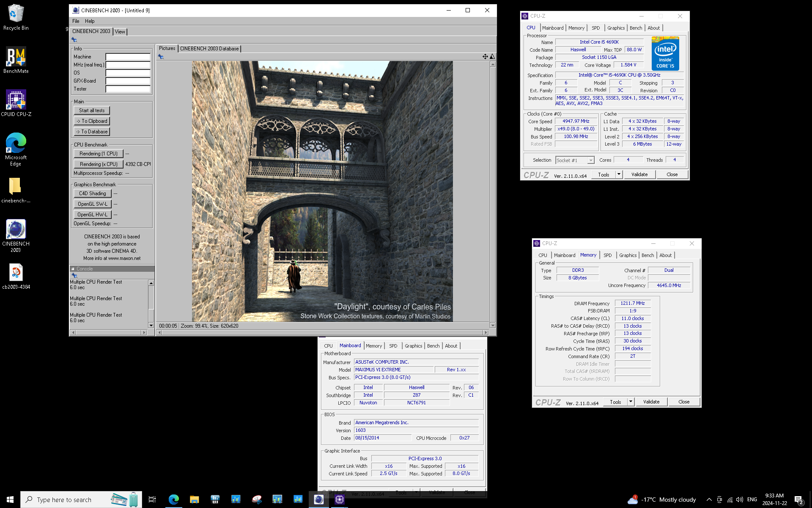Open Microsoft Edge from the taskbar
This screenshot has height=508, width=812.
coord(173,500)
